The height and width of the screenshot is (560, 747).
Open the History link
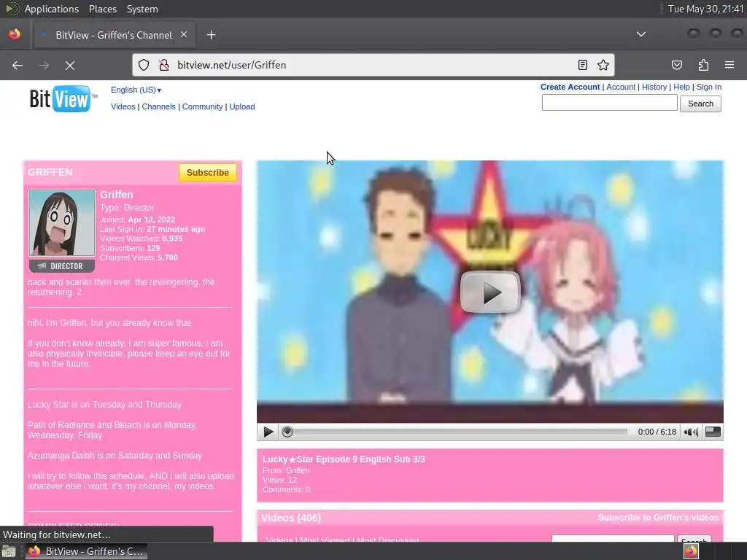pyautogui.click(x=654, y=87)
